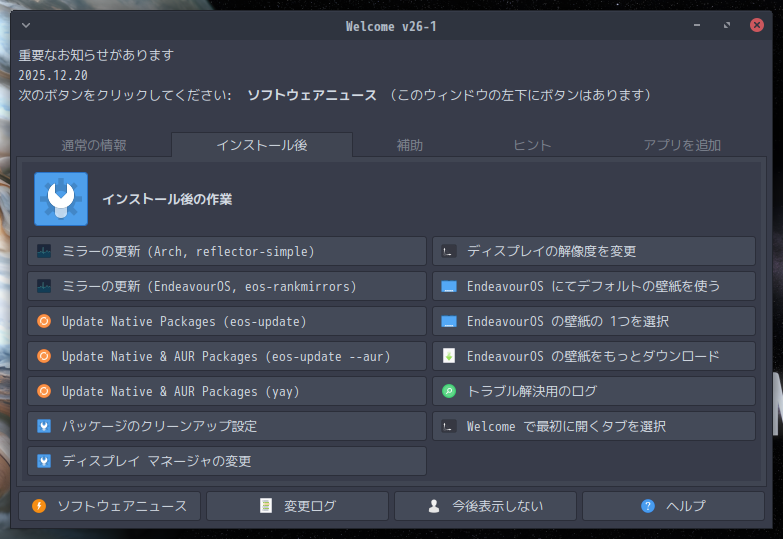Image resolution: width=783 pixels, height=539 pixels.
Task: Click the notepad icon on 変更ログ button
Action: [266, 506]
